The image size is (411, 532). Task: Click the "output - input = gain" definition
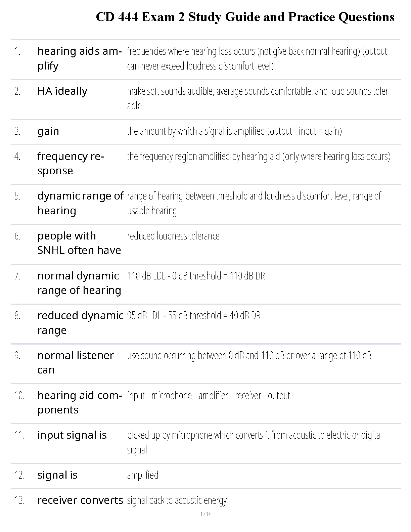point(234,131)
